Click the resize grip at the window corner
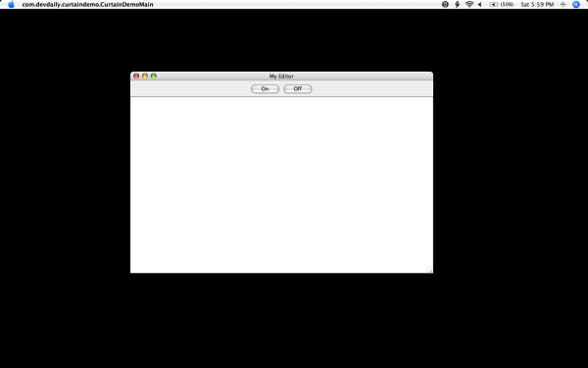The width and height of the screenshot is (588, 368). 430,270
